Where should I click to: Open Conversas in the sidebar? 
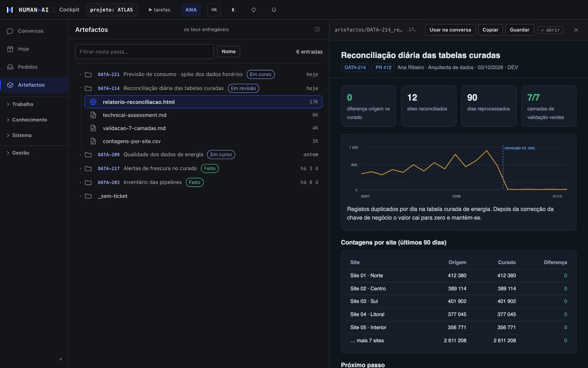pyautogui.click(x=34, y=31)
